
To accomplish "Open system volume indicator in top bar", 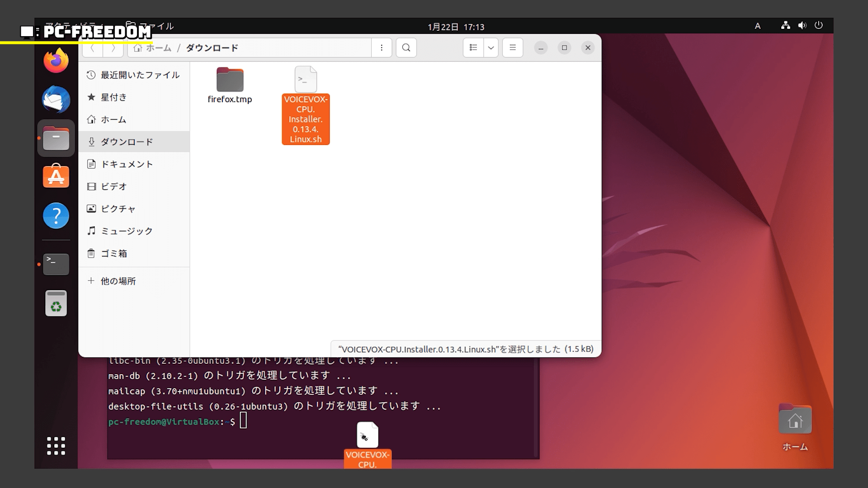I will [x=802, y=26].
